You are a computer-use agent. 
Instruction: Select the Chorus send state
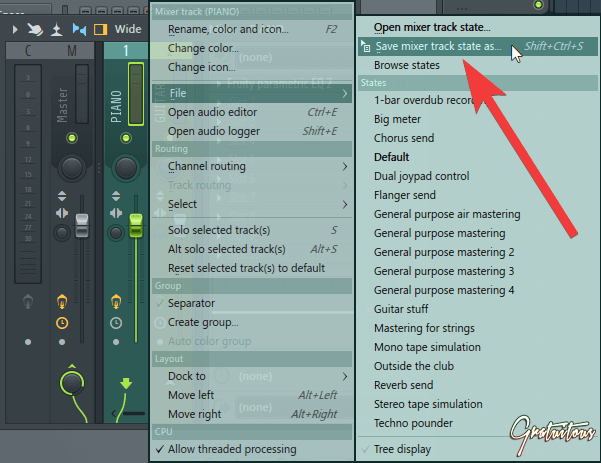pos(478,138)
